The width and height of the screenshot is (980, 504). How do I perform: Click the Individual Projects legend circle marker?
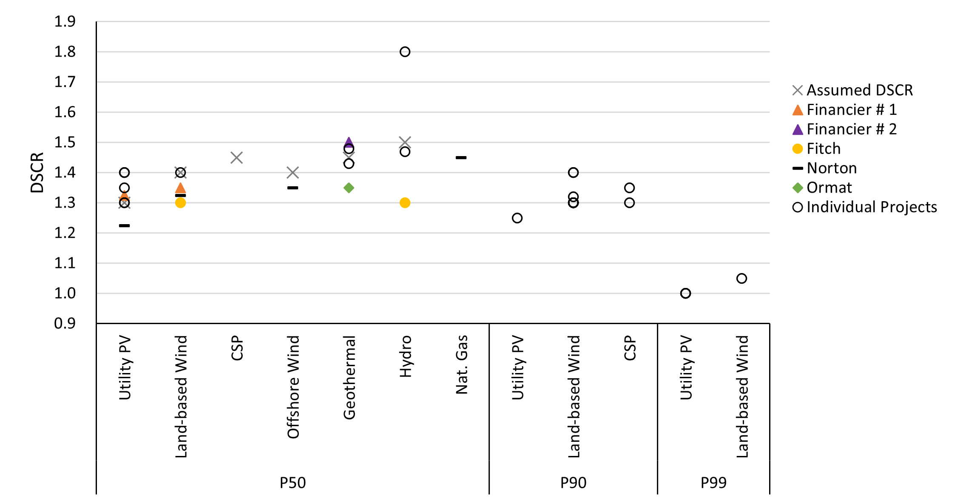point(797,207)
